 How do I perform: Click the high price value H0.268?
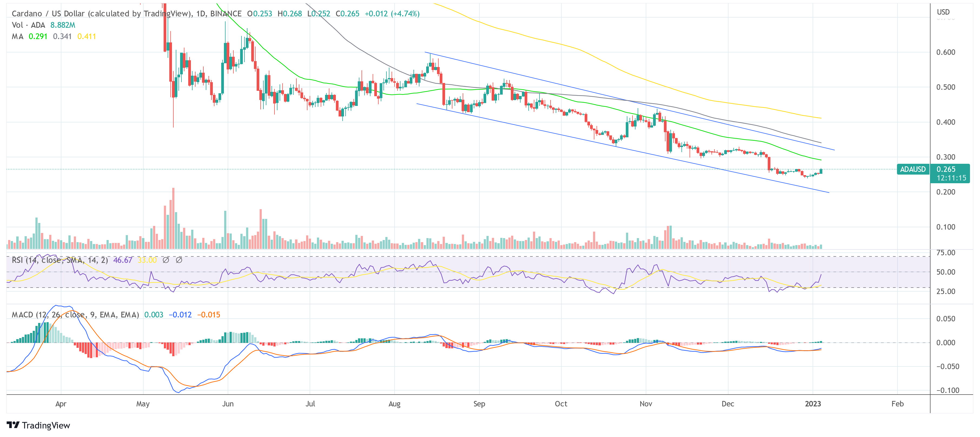coord(290,14)
